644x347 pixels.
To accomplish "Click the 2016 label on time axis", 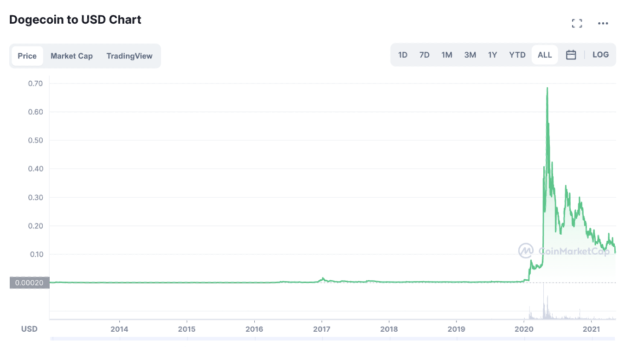I will point(254,329).
